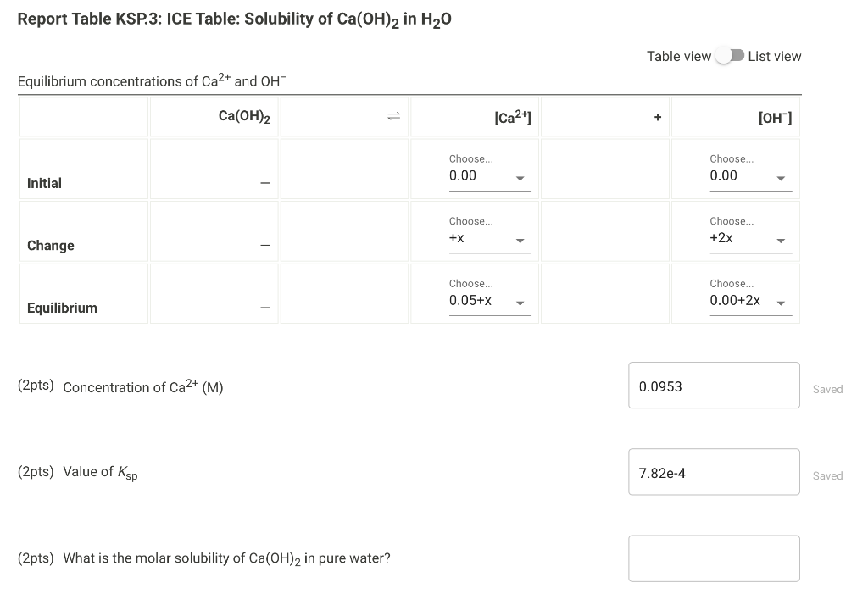The image size is (868, 594).
Task: Open the Initial [Ca2+] Choose dropdown showing 0.00
Action: click(x=489, y=175)
